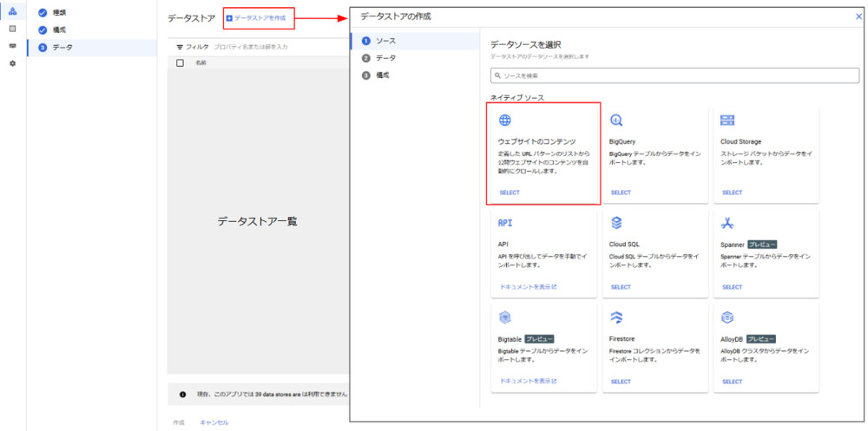Click the Firestore icon

click(616, 317)
